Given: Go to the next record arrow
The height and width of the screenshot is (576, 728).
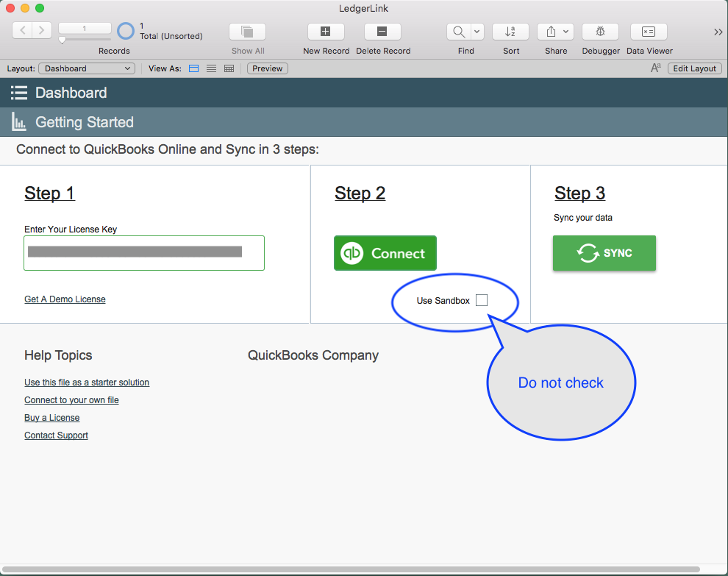Looking at the screenshot, I should [x=42, y=31].
